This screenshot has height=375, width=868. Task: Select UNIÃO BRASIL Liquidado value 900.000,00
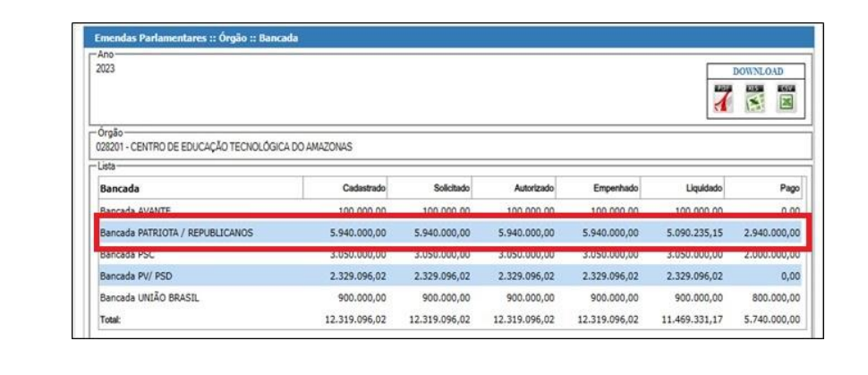[x=699, y=298]
